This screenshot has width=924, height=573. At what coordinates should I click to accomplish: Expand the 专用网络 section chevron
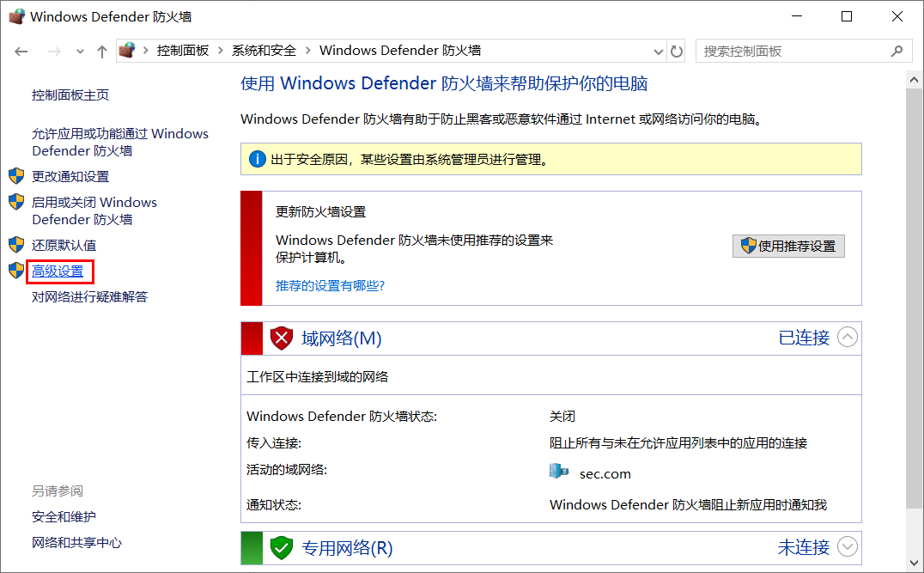click(x=848, y=546)
